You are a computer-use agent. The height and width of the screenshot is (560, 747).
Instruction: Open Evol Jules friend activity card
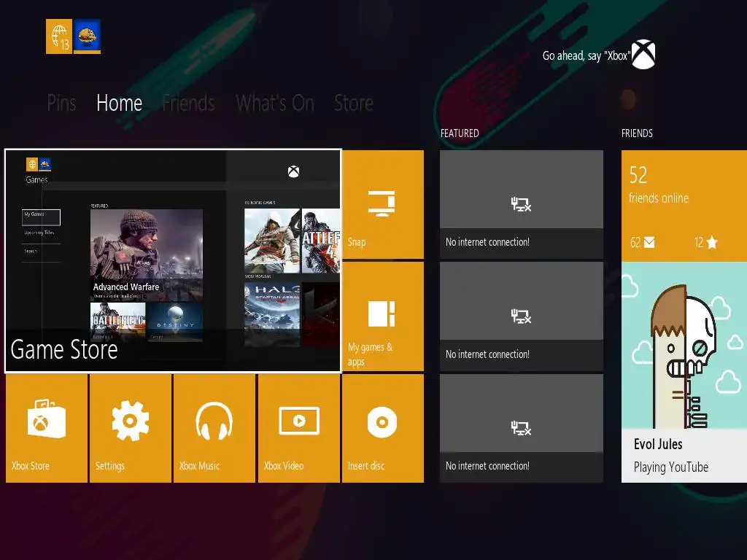click(684, 373)
